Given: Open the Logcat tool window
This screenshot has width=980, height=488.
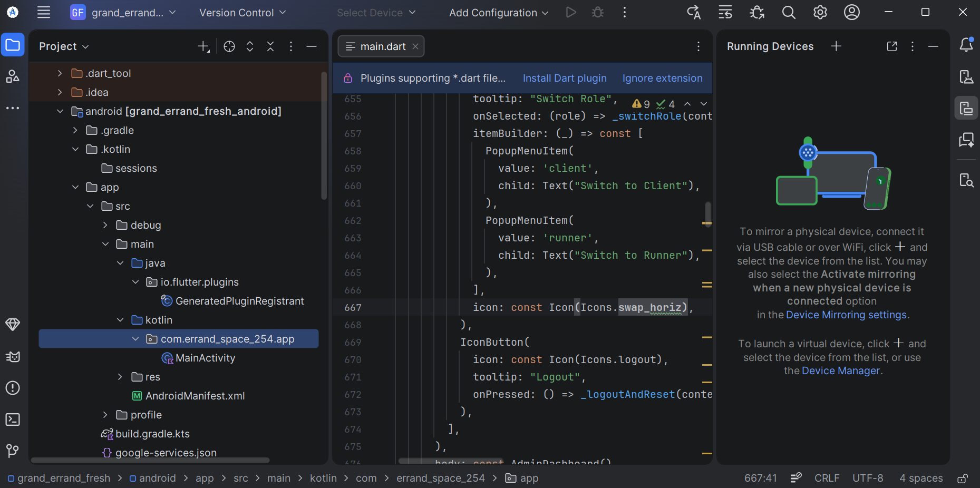Looking at the screenshot, I should click(x=13, y=357).
